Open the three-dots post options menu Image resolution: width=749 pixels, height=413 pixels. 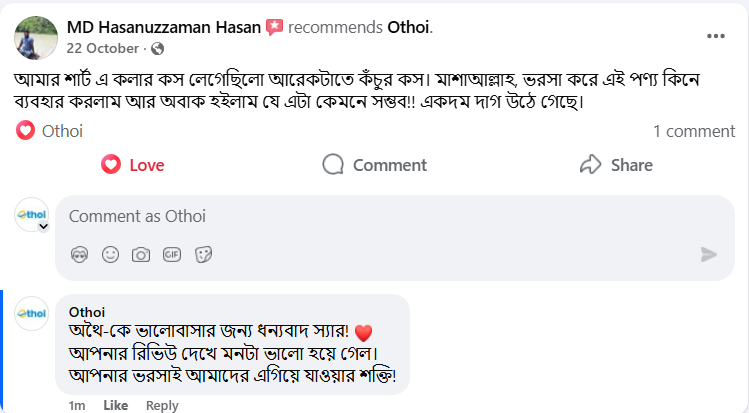tap(716, 36)
